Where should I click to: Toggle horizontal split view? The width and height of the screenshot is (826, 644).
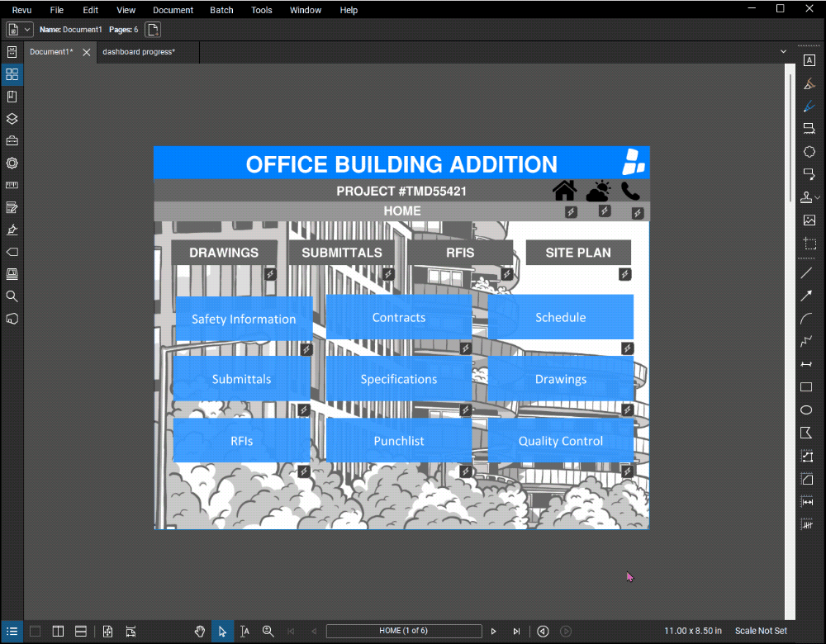(80, 631)
